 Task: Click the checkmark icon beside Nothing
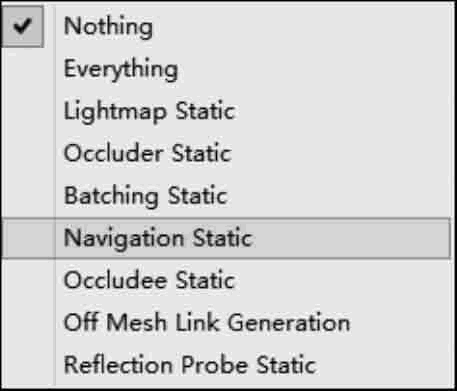(22, 26)
